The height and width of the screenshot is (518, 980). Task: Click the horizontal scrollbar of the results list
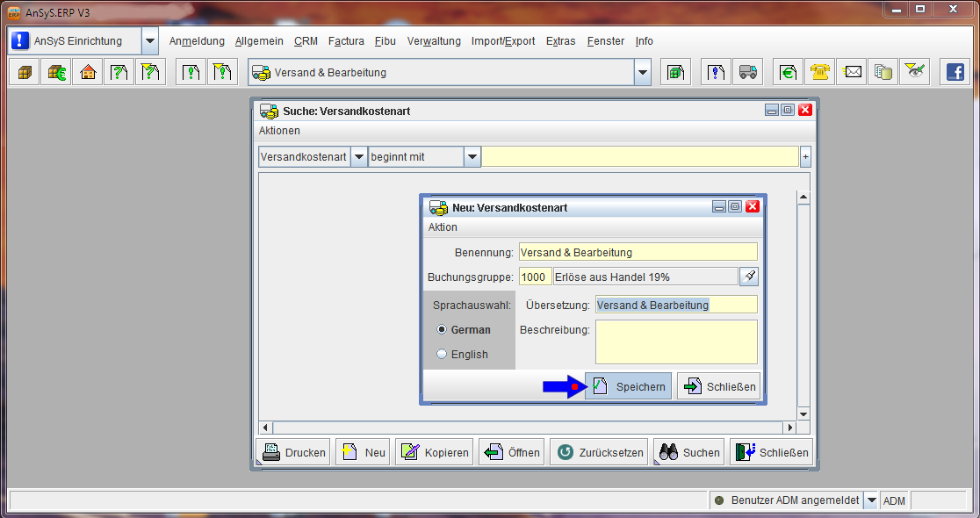click(527, 428)
